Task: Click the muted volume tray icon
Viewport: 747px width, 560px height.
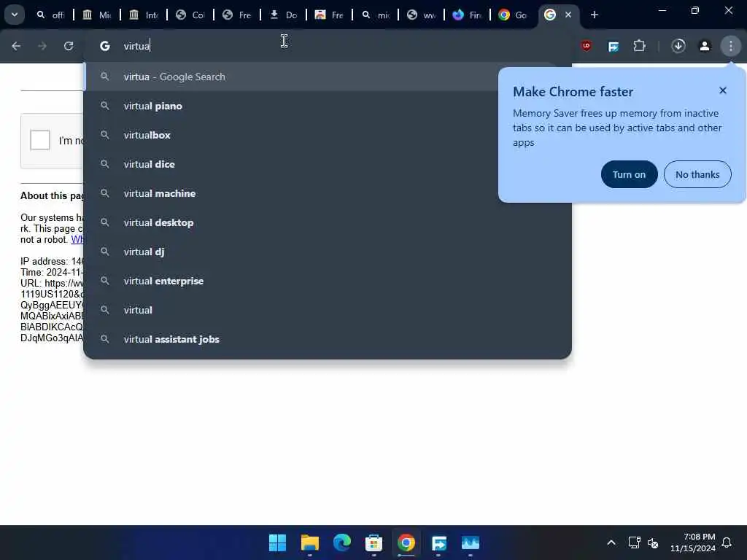Action: pyautogui.click(x=653, y=542)
